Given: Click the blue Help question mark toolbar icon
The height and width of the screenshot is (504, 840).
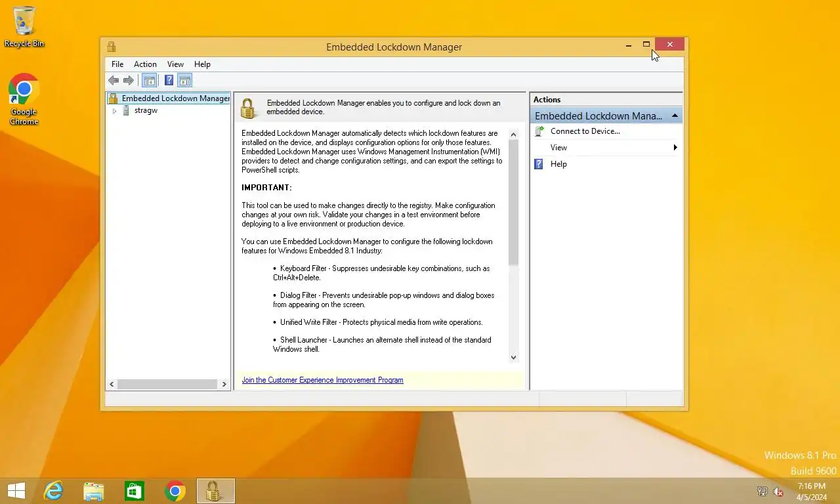Looking at the screenshot, I should tap(169, 81).
